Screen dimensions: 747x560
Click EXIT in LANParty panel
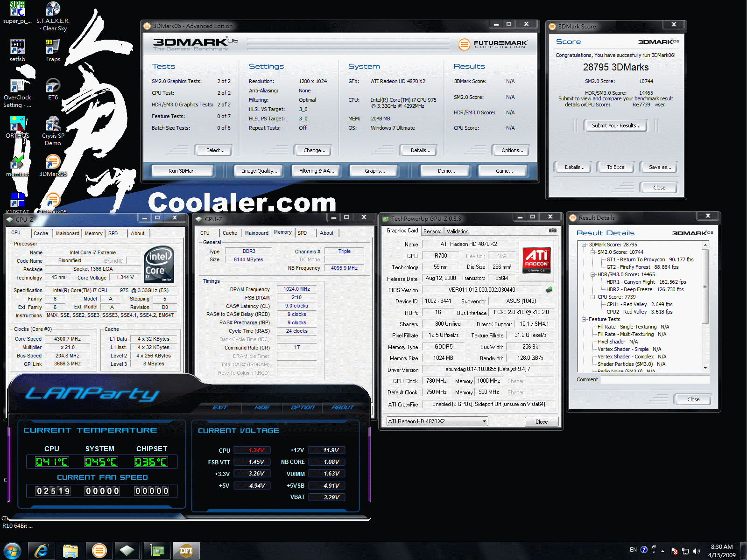(220, 407)
